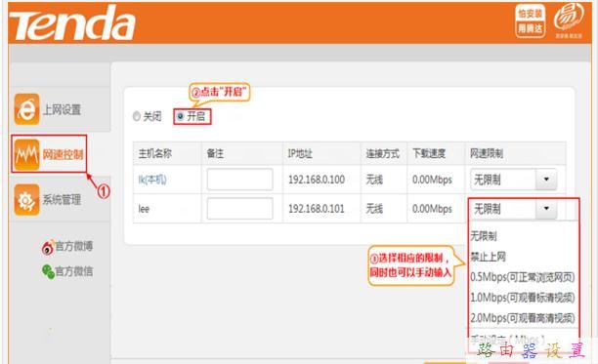Click the 主机名称 column header

(x=154, y=153)
